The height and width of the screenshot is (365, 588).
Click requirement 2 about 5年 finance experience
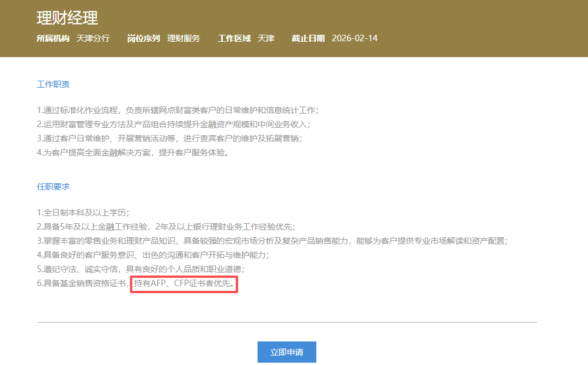(166, 226)
